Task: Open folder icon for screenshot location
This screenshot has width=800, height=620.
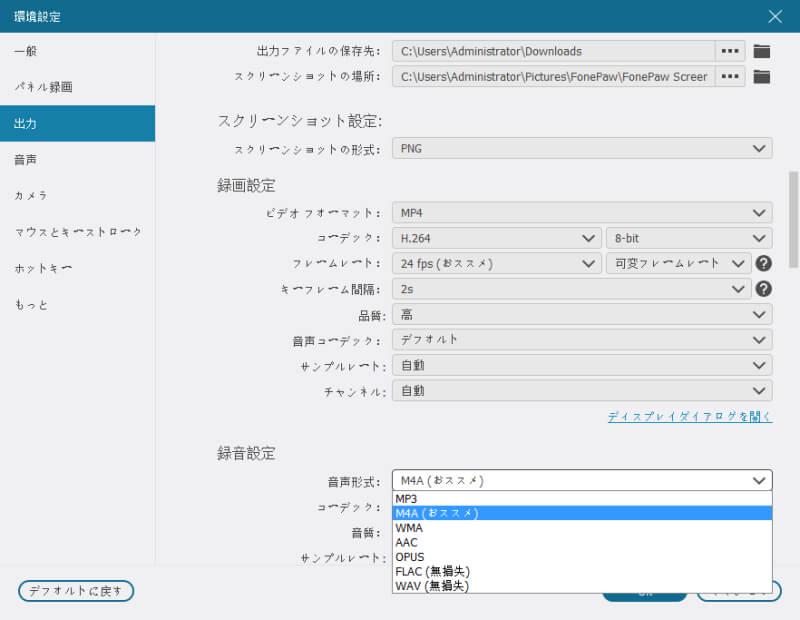Action: point(761,77)
